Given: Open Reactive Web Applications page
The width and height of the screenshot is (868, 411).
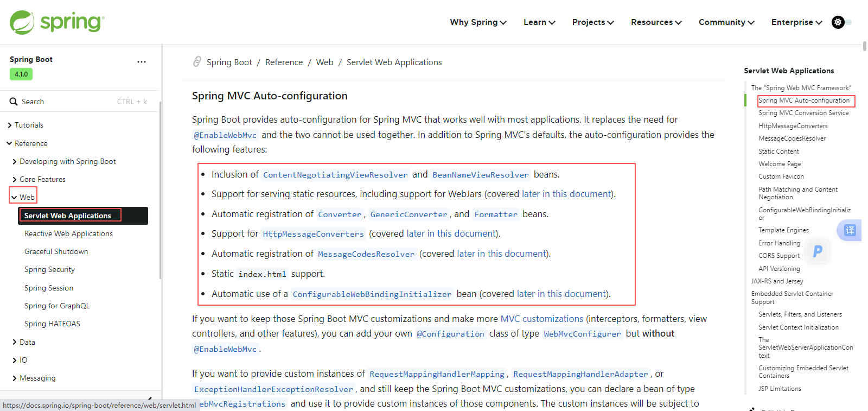Looking at the screenshot, I should coord(68,233).
